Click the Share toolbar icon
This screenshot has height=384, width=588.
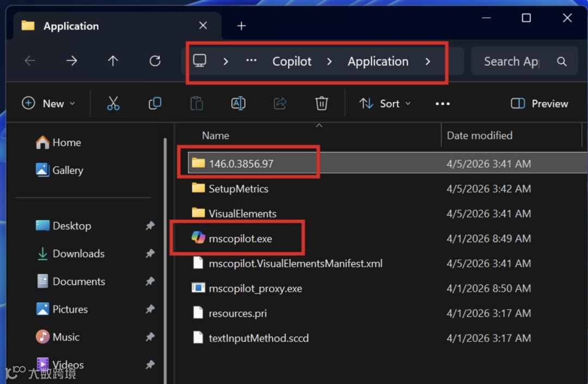coord(280,103)
